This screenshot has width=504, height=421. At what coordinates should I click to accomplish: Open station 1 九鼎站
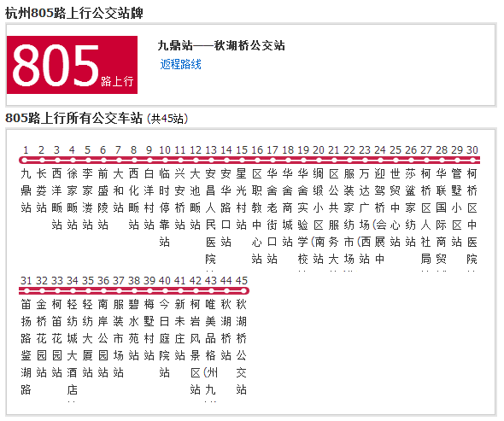(26, 190)
